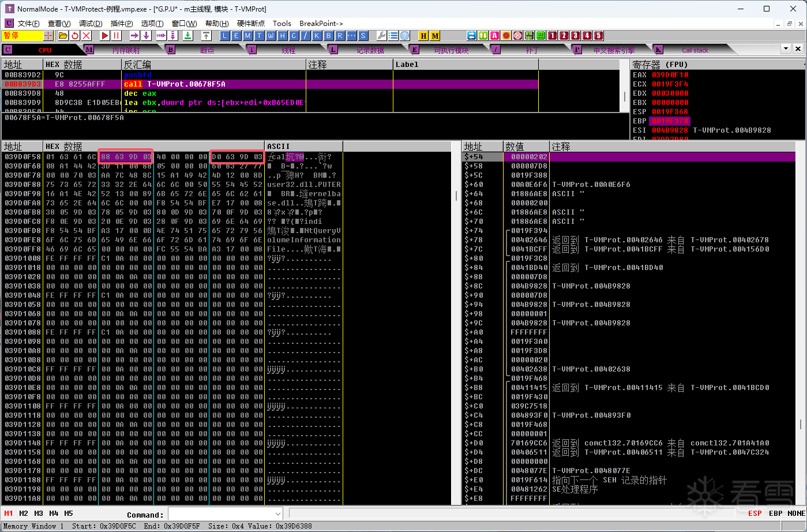807x532 pixels.
Task: Click the yellow H toolbar icon
Action: point(423,36)
